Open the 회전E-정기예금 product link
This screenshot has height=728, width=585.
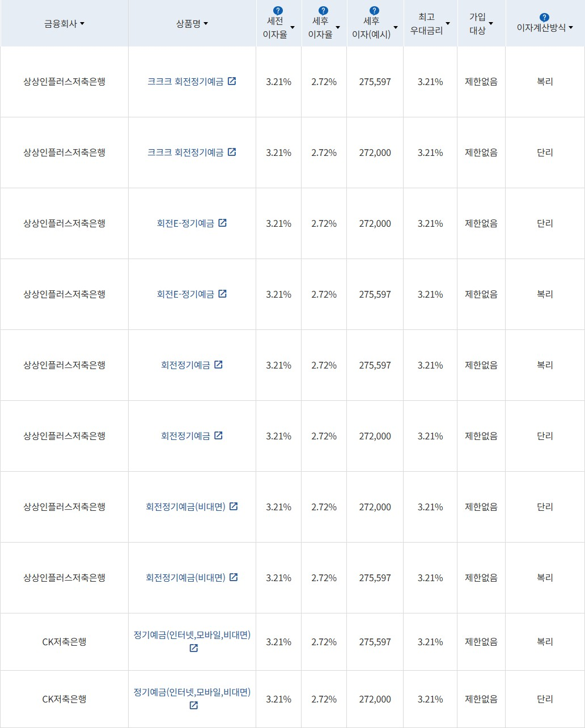coord(186,223)
